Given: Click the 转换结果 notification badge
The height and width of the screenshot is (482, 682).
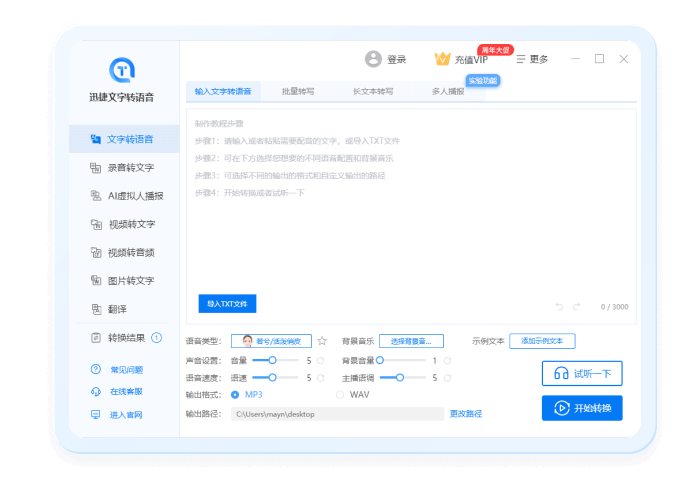Looking at the screenshot, I should [157, 338].
